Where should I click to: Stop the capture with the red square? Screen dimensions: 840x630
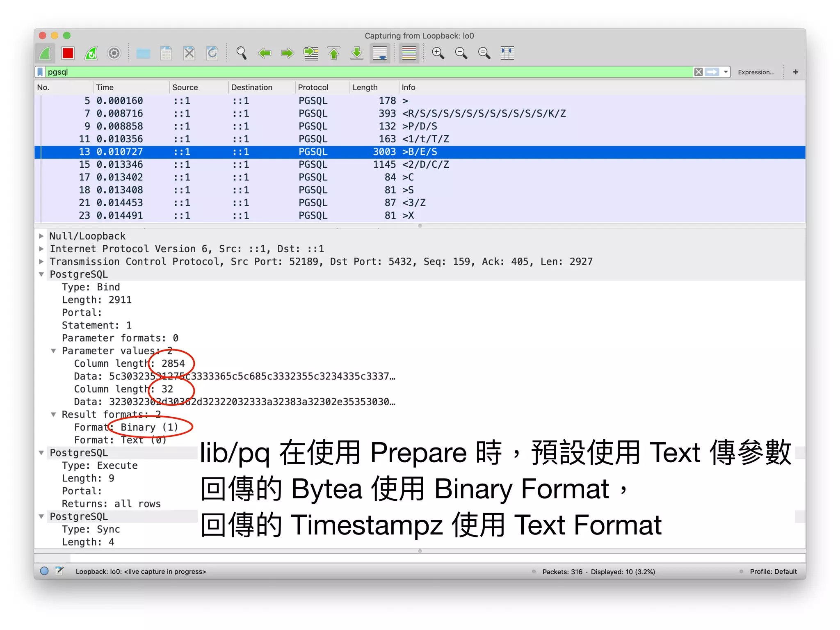(68, 53)
